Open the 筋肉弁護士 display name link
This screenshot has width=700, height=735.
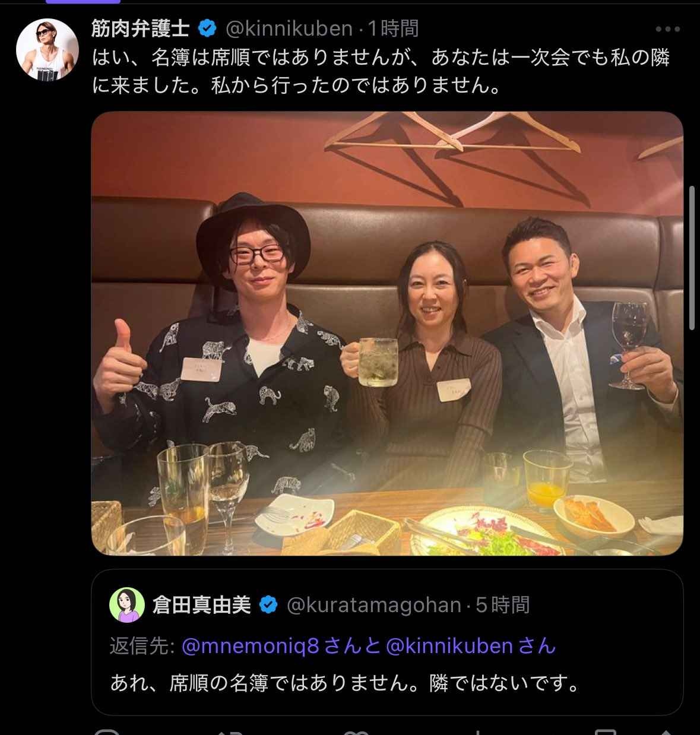pos(141,28)
